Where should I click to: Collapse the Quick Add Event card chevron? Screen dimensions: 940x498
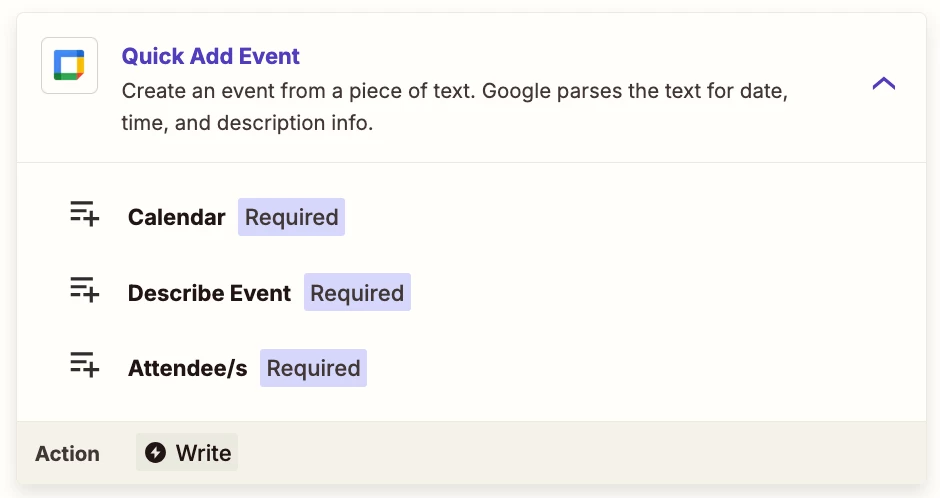[884, 83]
